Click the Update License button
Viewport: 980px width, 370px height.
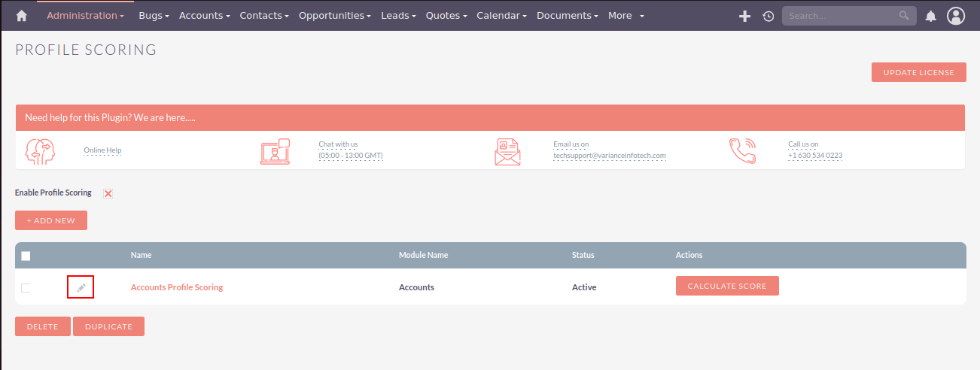pyautogui.click(x=918, y=72)
